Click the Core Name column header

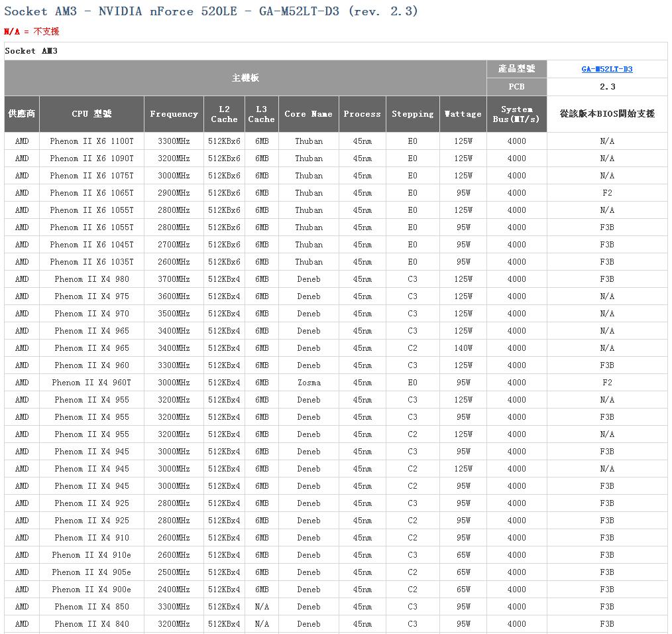pyautogui.click(x=308, y=114)
